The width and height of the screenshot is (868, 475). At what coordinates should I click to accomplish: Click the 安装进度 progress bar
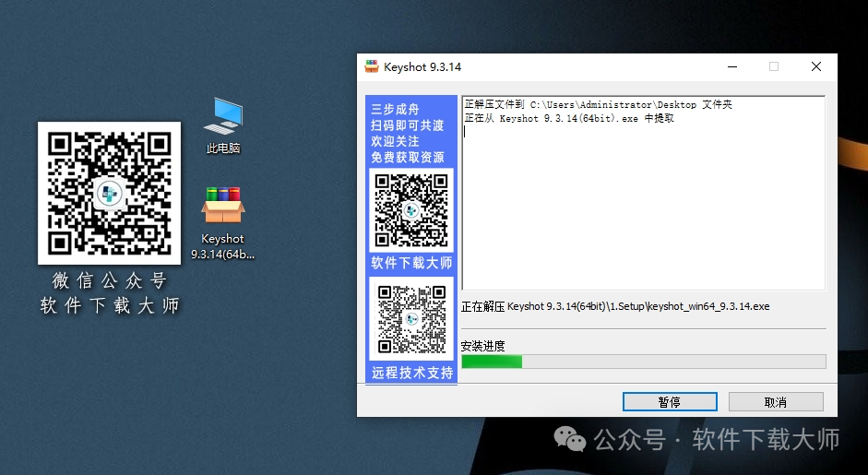click(x=643, y=362)
